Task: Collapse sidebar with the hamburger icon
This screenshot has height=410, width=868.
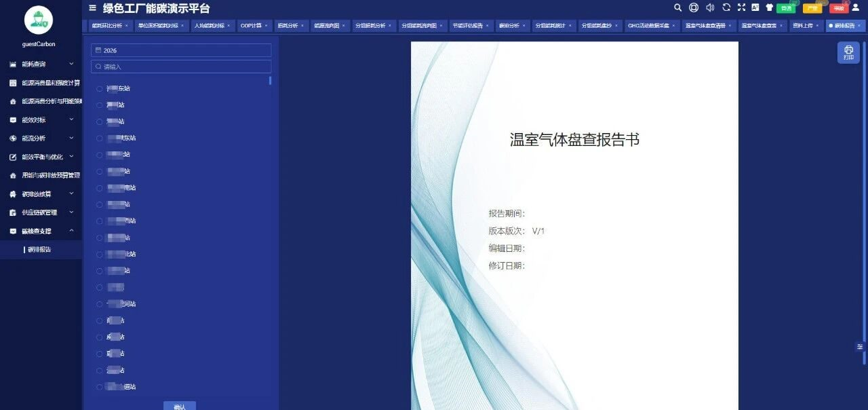Action: click(x=93, y=8)
